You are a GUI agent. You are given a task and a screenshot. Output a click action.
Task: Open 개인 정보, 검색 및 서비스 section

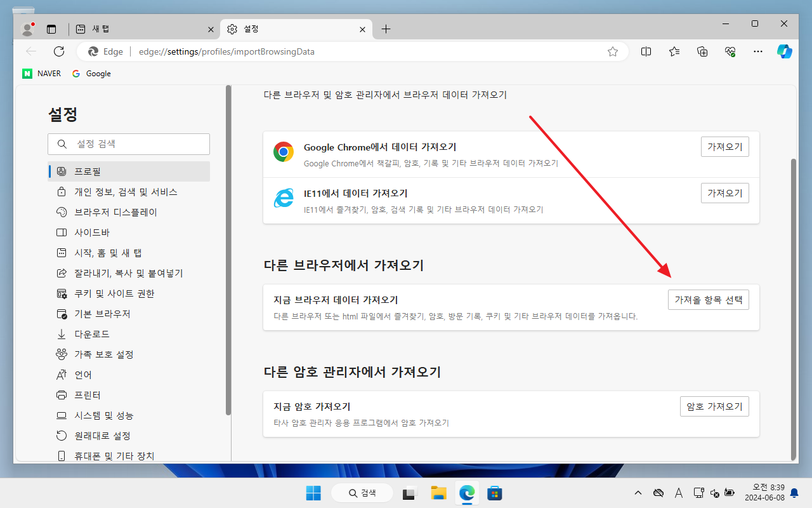pos(129,192)
